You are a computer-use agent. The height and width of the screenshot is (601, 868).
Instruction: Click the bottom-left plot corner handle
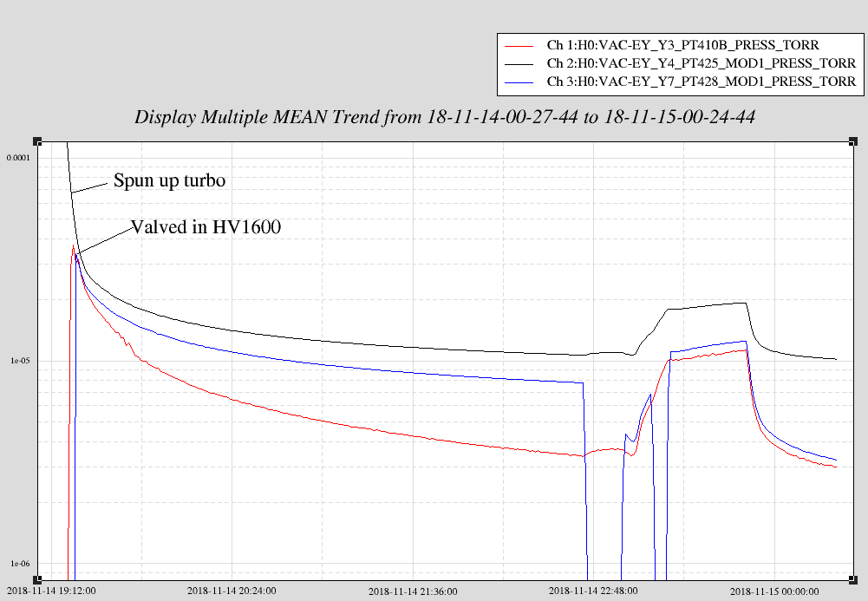click(37, 580)
